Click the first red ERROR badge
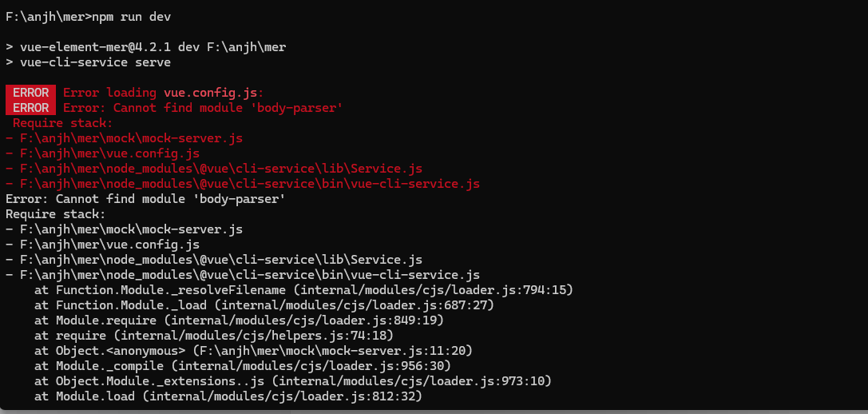The image size is (868, 414). click(x=31, y=93)
